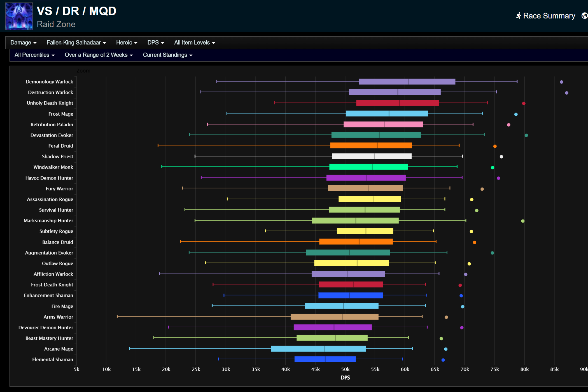
Task: Open the Race Summary link
Action: point(549,16)
